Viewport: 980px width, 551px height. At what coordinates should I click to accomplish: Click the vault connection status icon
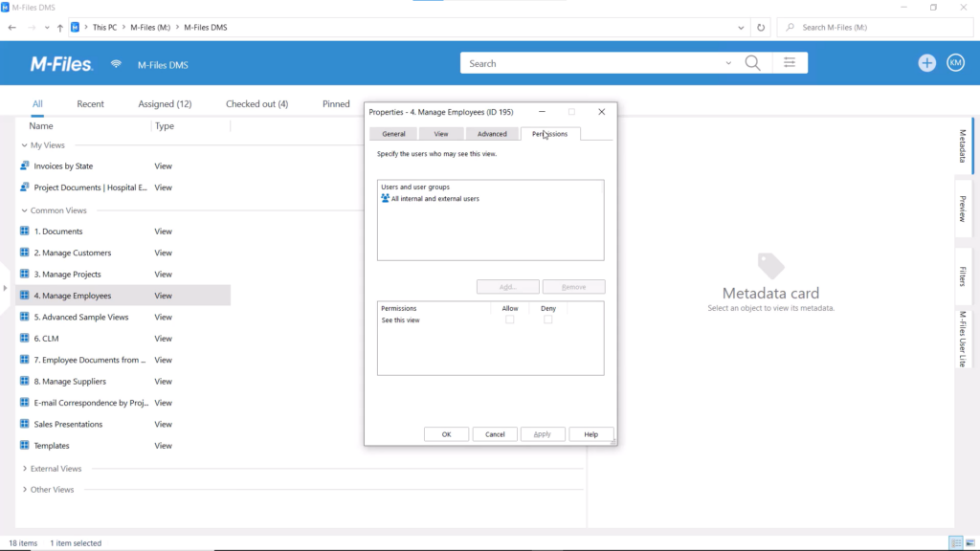point(115,62)
